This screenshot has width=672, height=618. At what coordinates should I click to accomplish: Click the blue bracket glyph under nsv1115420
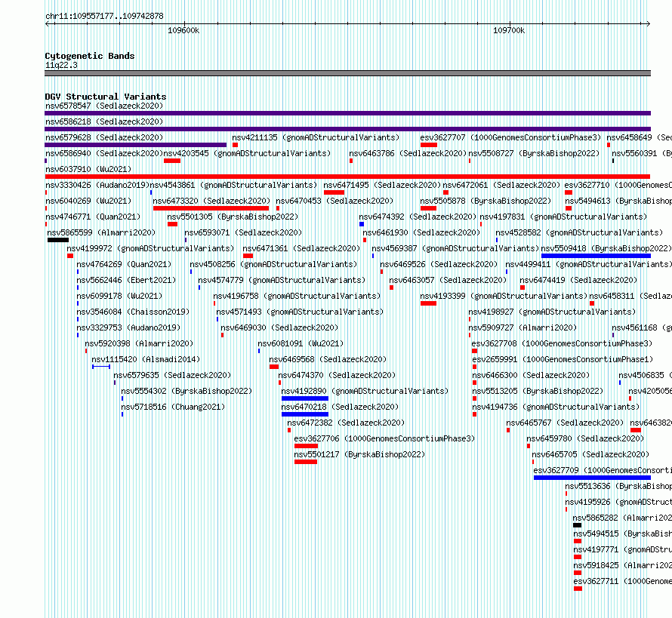[101, 367]
